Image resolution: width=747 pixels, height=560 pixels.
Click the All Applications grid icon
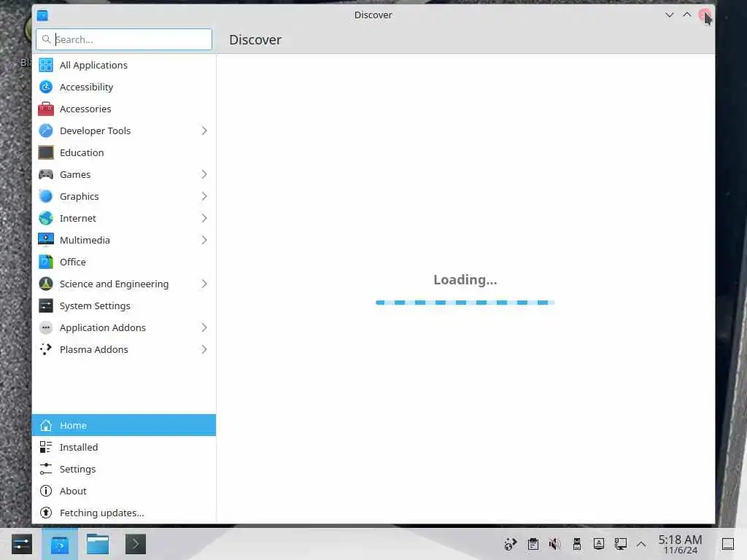(46, 65)
